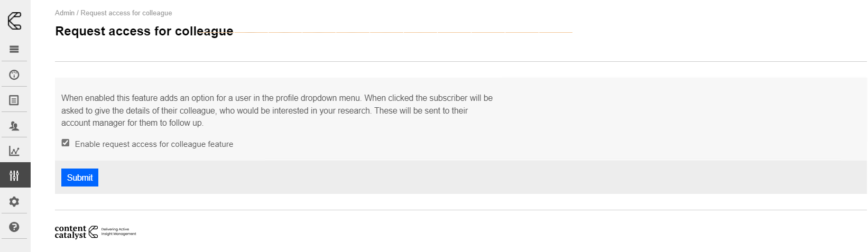Click the 'content catalyst' footer logo text
Screen dimensions: 868x252
tap(70, 232)
